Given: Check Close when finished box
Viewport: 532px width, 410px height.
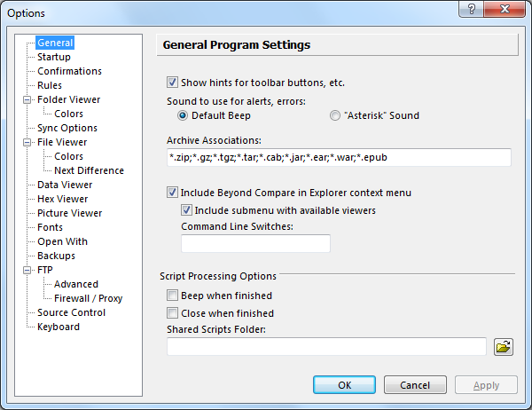Looking at the screenshot, I should [173, 313].
